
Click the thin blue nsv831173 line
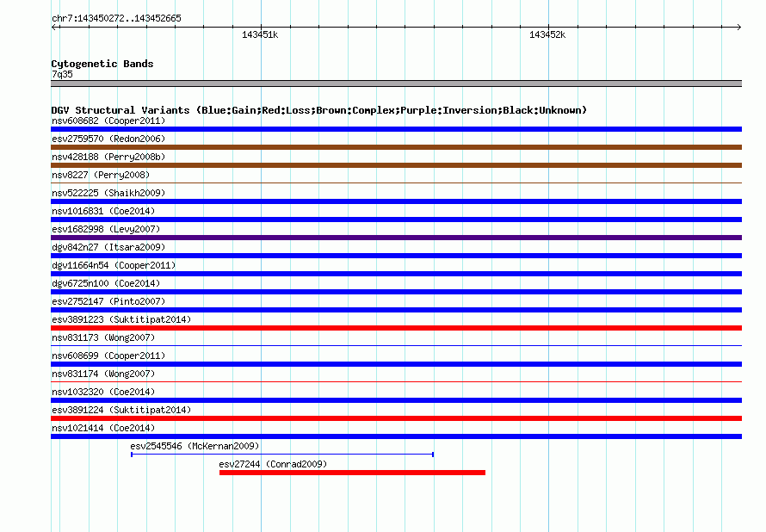(x=396, y=345)
